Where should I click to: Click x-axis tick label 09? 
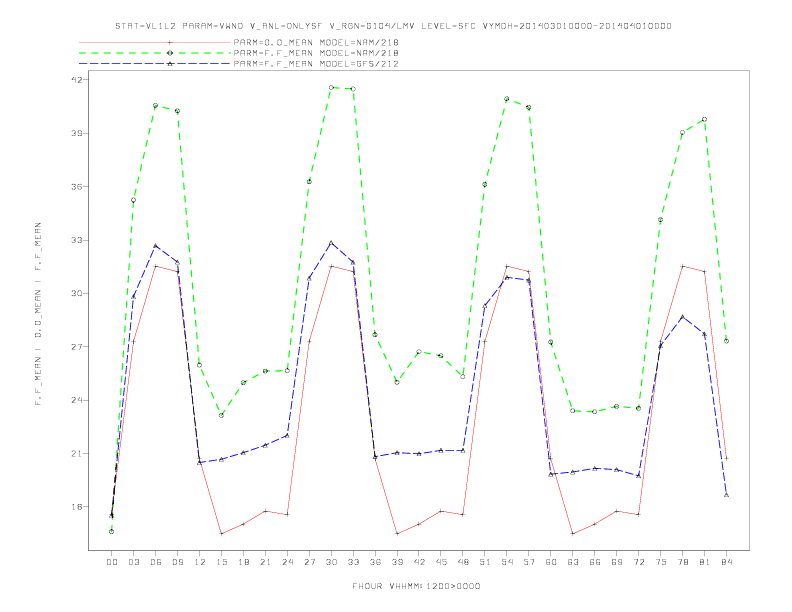177,562
